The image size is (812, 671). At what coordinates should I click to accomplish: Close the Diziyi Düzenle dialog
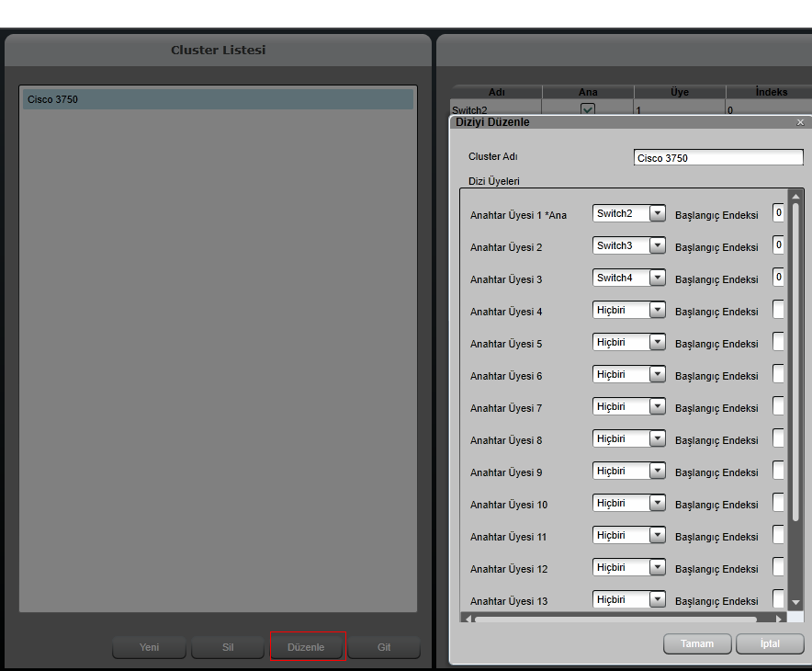tap(800, 122)
